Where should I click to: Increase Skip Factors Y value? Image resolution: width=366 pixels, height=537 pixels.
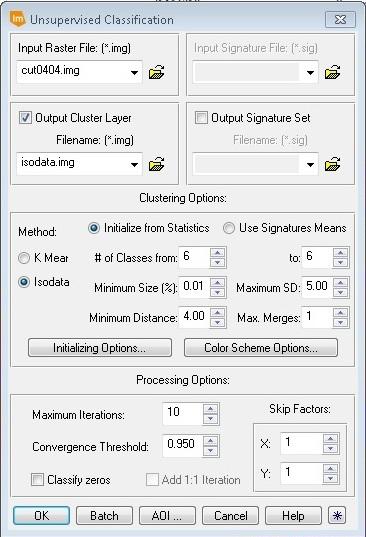pos(330,469)
